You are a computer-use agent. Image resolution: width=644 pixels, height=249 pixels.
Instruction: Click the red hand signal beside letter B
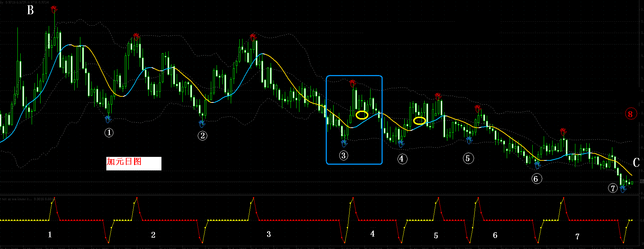click(54, 9)
